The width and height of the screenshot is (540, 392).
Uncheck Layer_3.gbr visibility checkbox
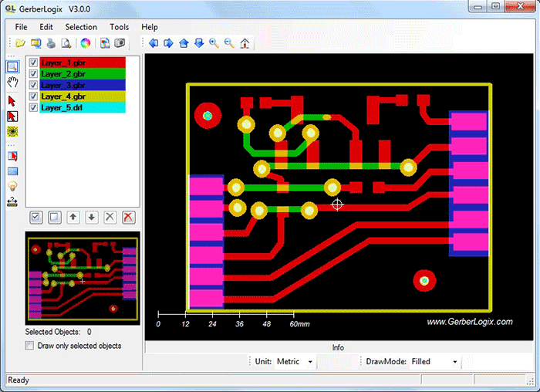(33, 85)
